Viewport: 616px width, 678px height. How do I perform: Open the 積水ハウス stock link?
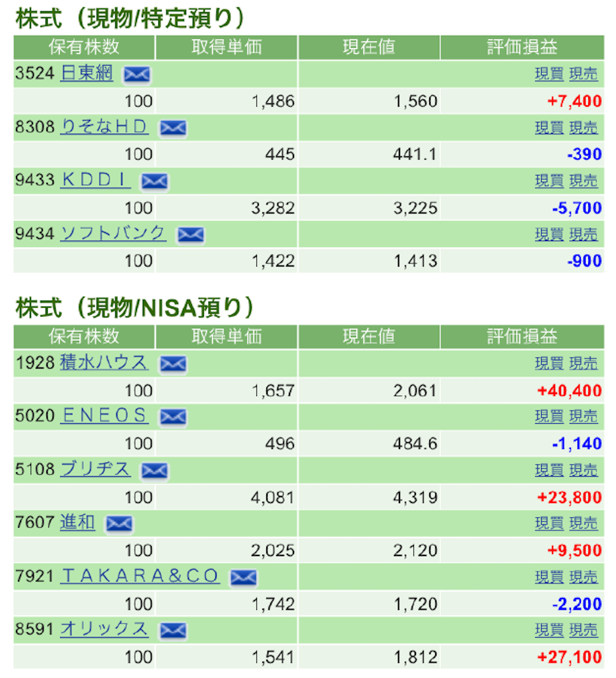104,363
